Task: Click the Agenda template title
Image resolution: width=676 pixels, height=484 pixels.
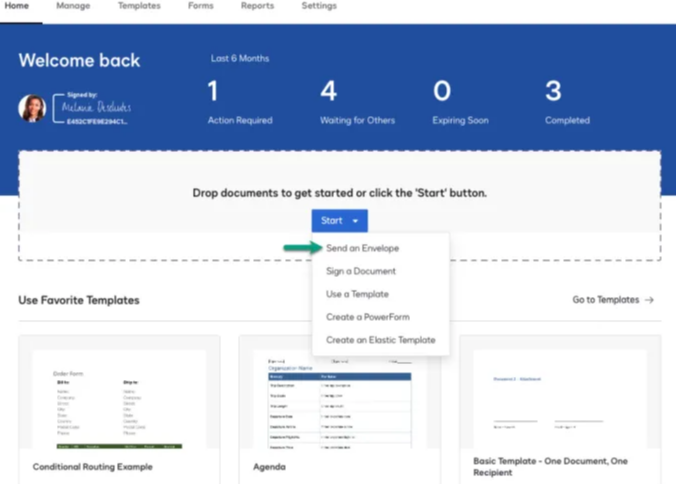Action: [269, 467]
